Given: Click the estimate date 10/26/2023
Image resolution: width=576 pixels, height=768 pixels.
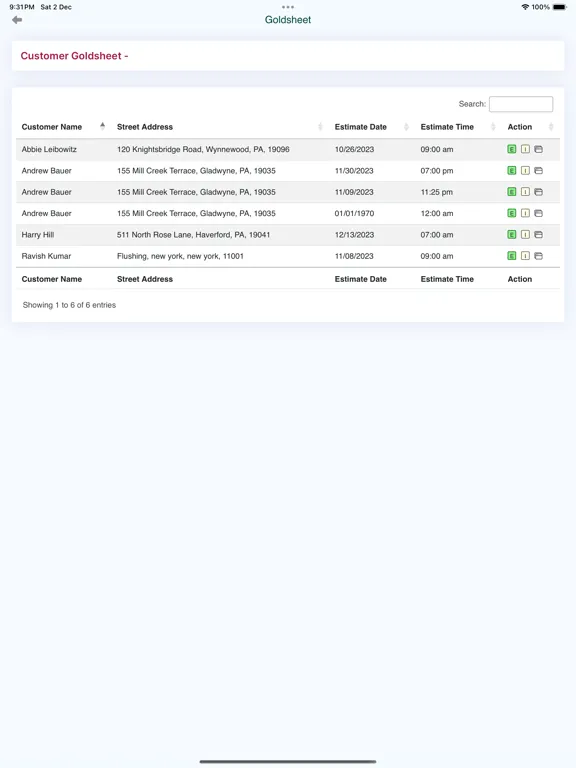Looking at the screenshot, I should pyautogui.click(x=354, y=149).
